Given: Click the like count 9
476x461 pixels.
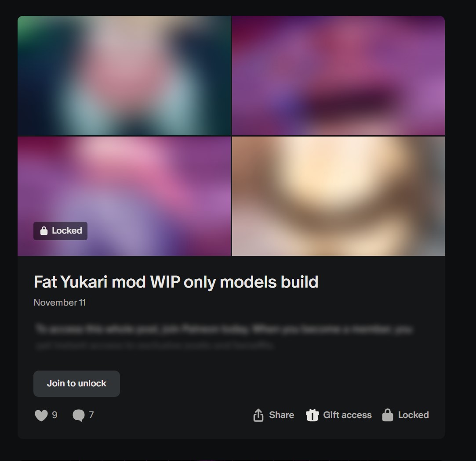Looking at the screenshot, I should tap(55, 415).
